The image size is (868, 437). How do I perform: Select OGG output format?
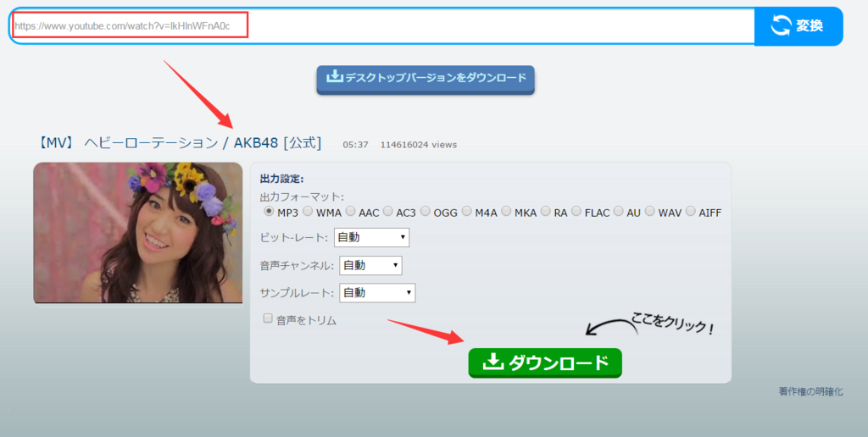coord(426,212)
